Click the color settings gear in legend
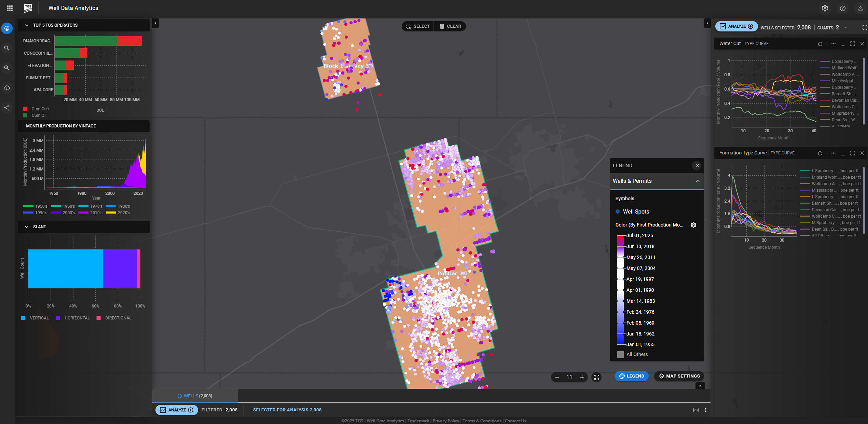This screenshot has height=424, width=868. click(x=693, y=225)
